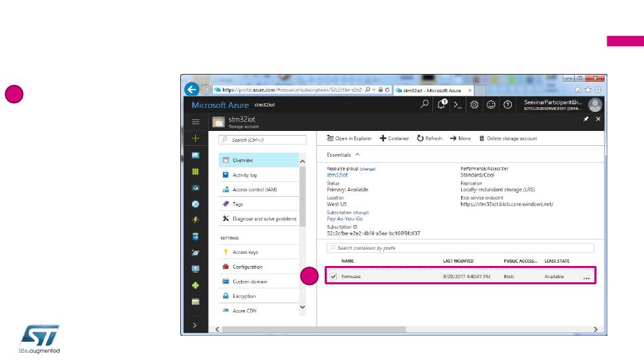This screenshot has height=363, width=644.
Task: Click Microsoft Azure logo text
Action: (220, 105)
